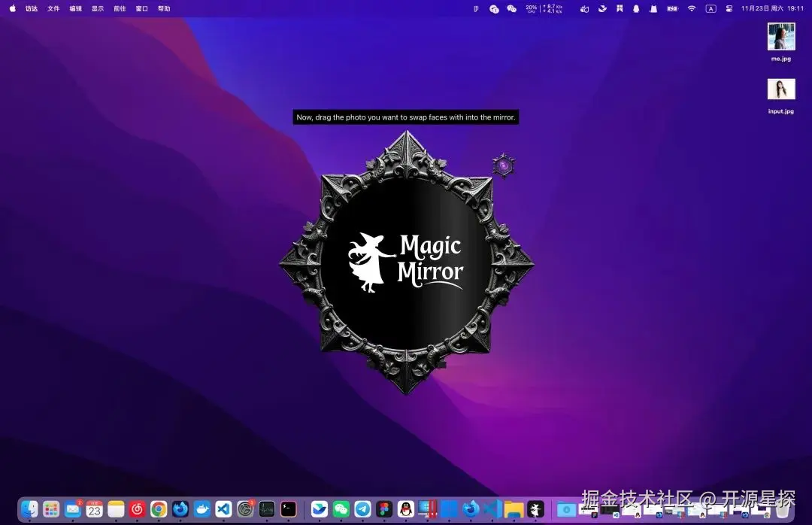
Task: Click the Magic Mirror witch Dock icon
Action: point(535,509)
